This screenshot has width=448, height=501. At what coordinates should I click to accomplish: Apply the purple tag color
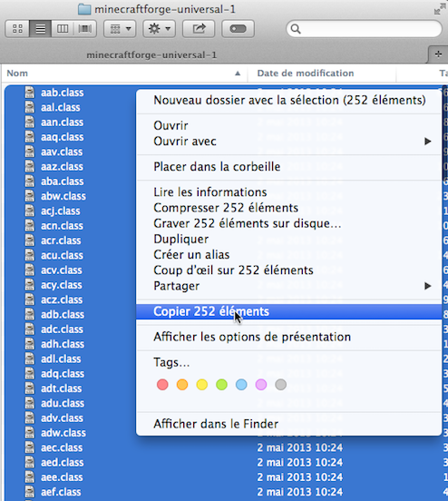(x=261, y=385)
